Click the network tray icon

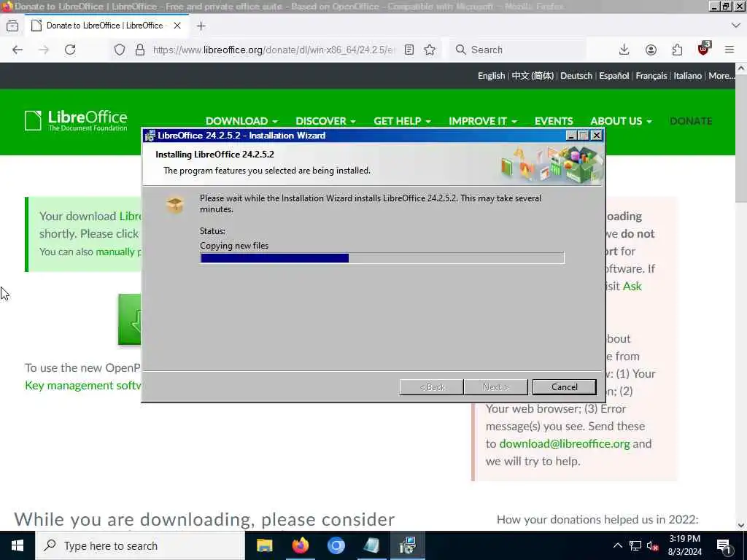(635, 545)
